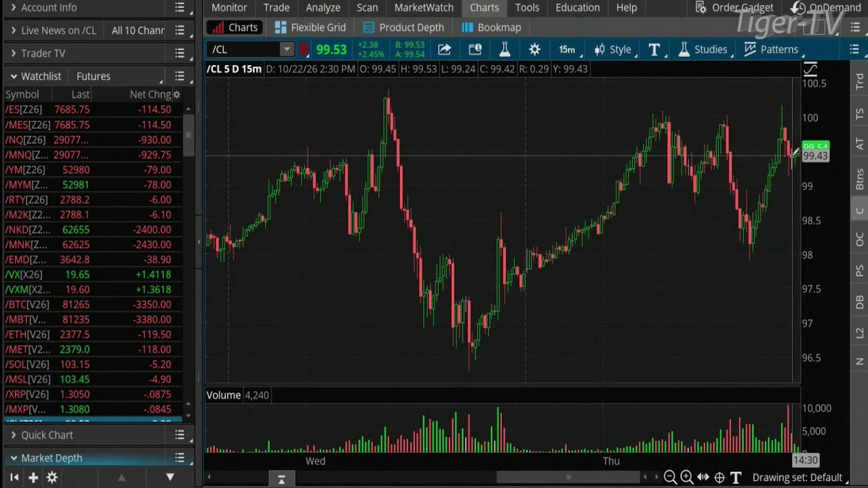Image resolution: width=868 pixels, height=488 pixels.
Task: Select the text drawing tool T in toolbar
Action: coord(654,49)
